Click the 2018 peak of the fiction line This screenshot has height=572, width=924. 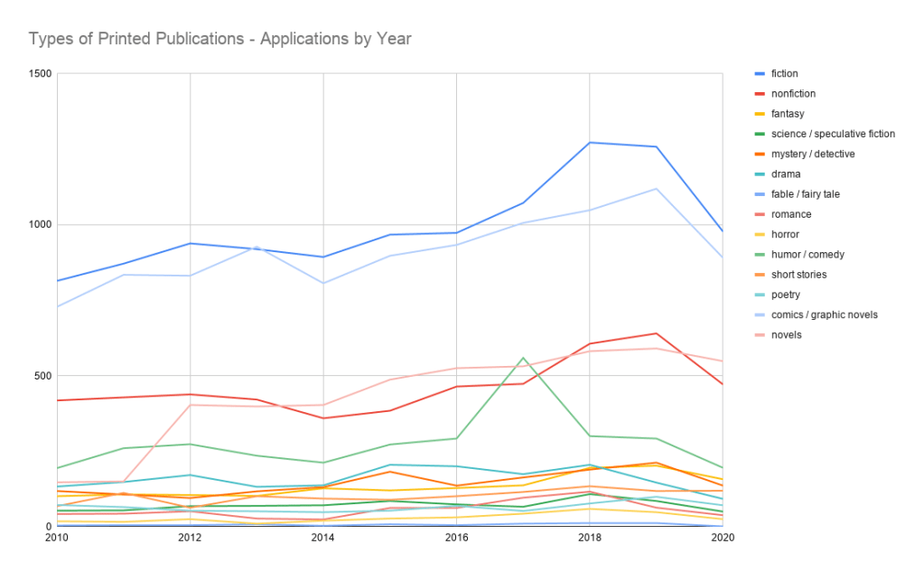(x=590, y=143)
